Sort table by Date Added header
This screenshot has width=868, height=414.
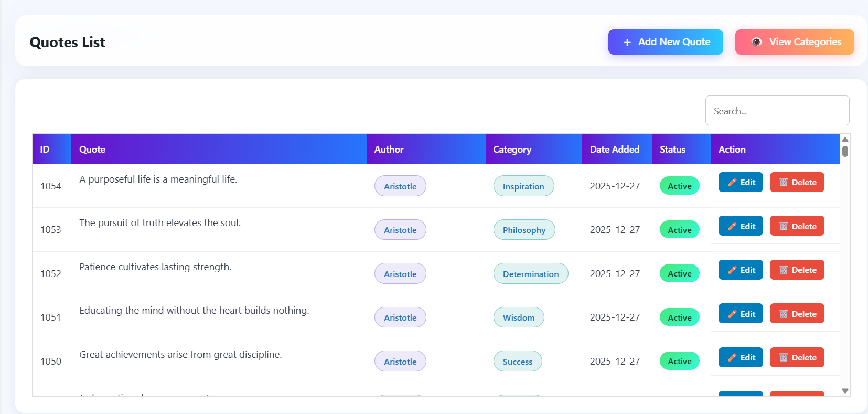pyautogui.click(x=614, y=150)
